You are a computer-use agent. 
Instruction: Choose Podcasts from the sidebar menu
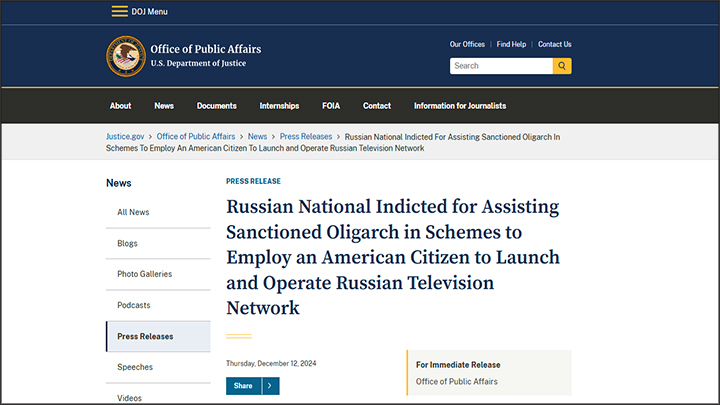(x=134, y=305)
